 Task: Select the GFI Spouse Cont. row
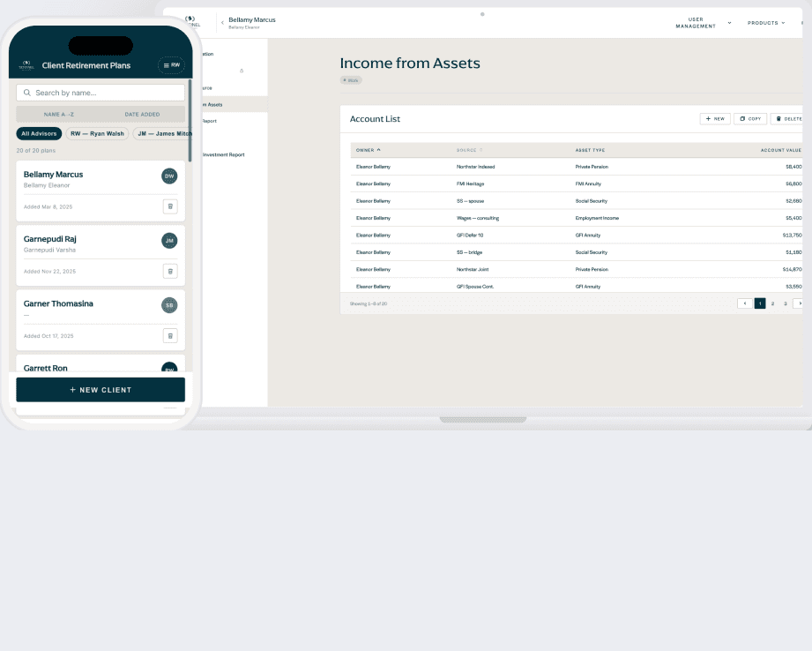click(x=577, y=286)
